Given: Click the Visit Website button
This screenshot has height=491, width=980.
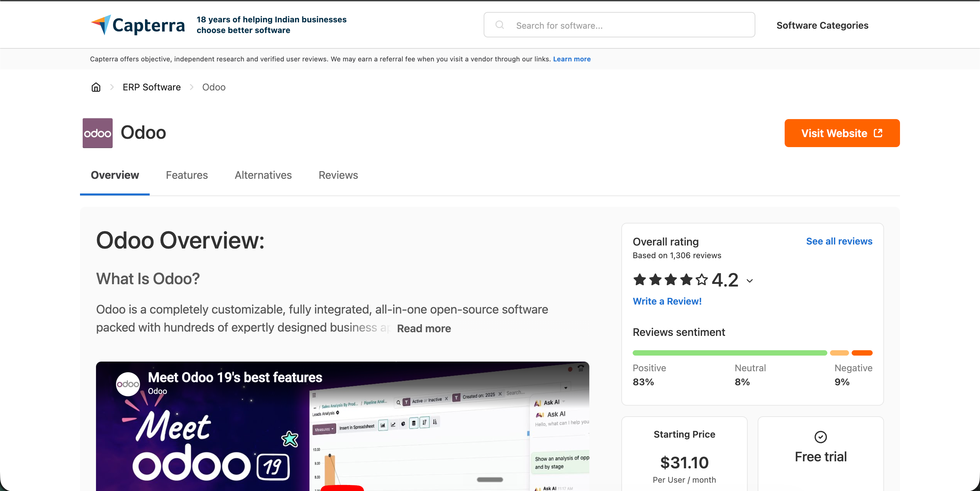Looking at the screenshot, I should pyautogui.click(x=842, y=133).
